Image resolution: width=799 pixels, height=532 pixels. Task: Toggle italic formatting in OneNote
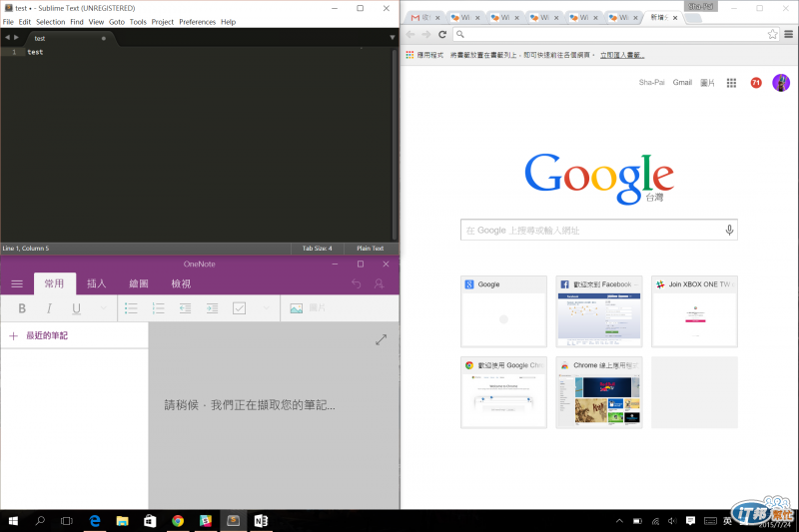tap(49, 308)
